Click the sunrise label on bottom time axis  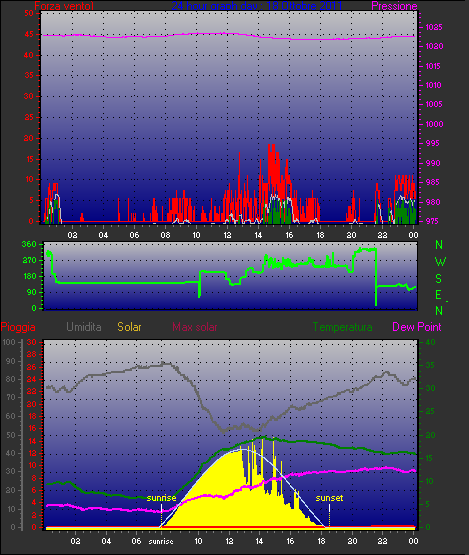[x=161, y=542]
